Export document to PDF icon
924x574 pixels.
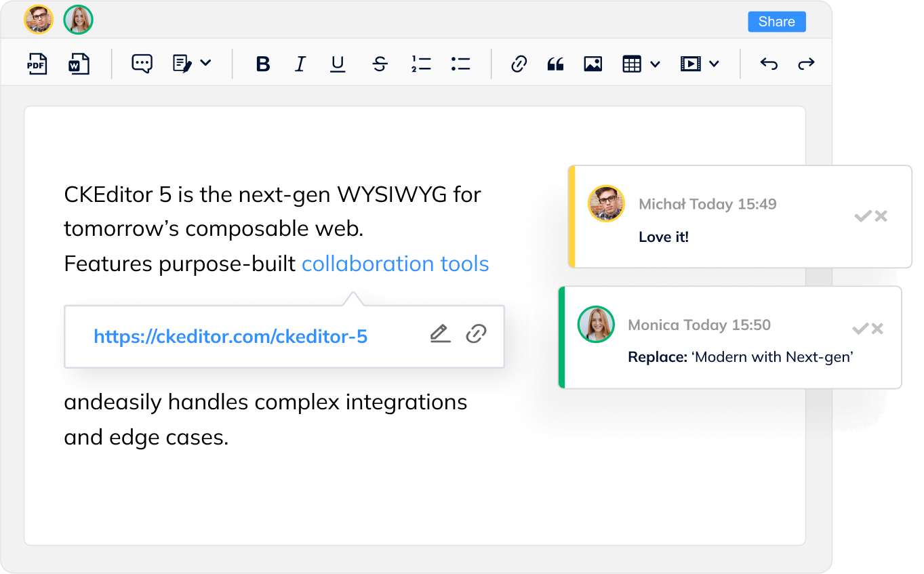(x=37, y=64)
